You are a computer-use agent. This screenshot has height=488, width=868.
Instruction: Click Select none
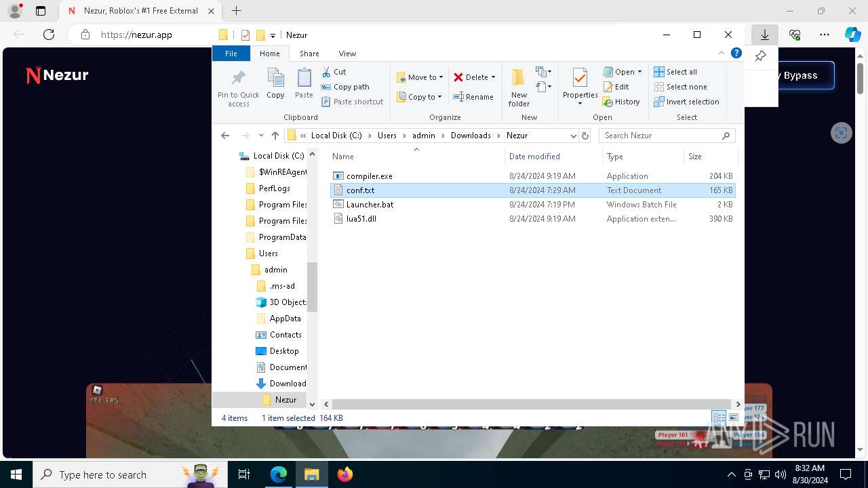680,87
